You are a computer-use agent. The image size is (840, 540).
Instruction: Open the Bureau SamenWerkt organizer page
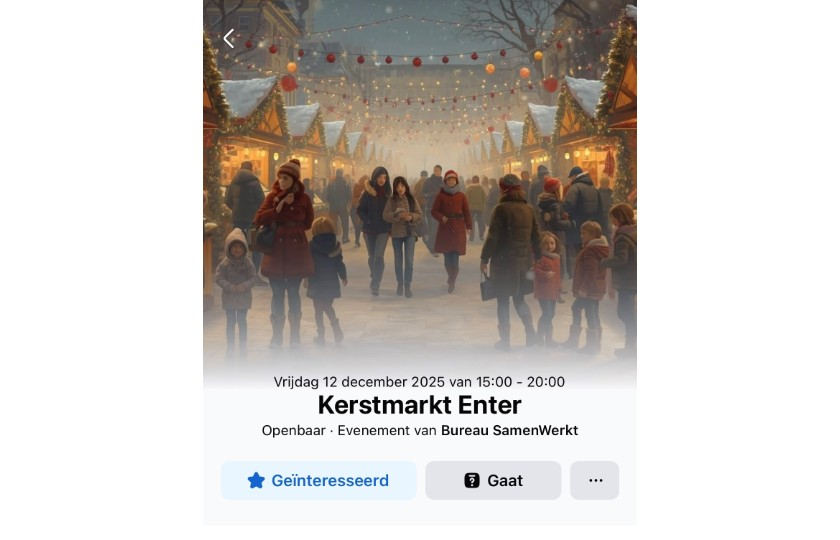coord(509,431)
